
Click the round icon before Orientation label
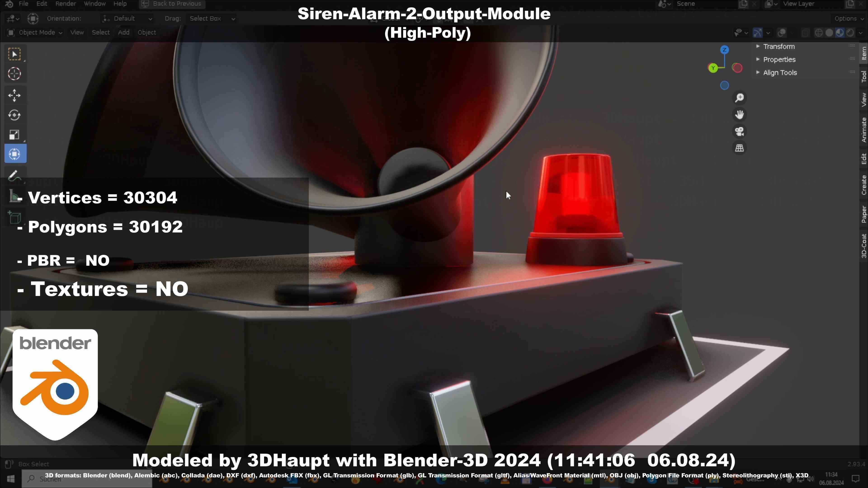[33, 19]
